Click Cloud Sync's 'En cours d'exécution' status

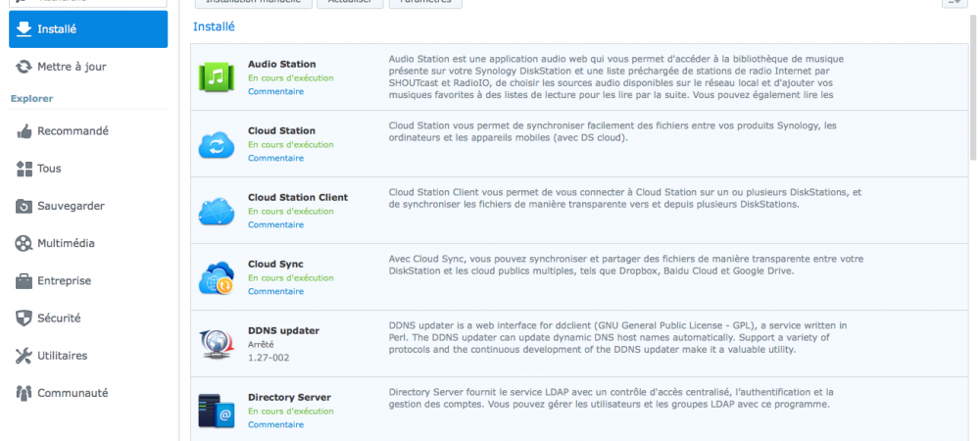click(x=291, y=278)
